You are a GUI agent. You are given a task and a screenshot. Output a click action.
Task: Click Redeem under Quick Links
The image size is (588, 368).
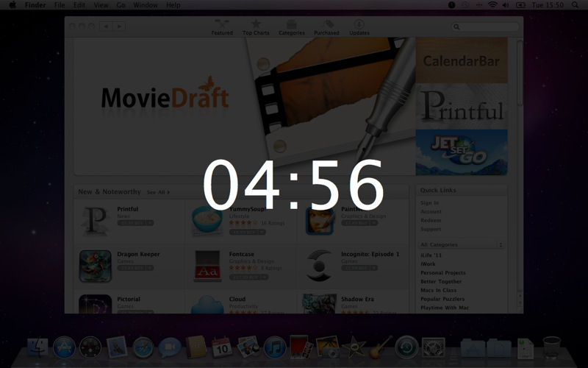[x=431, y=220]
